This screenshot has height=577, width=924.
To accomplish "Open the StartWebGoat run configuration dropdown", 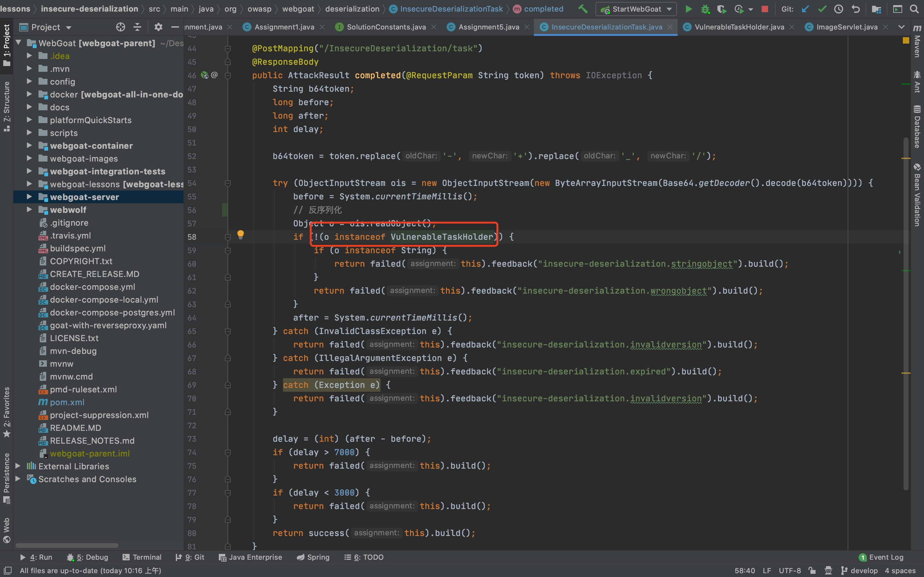I will tap(636, 9).
